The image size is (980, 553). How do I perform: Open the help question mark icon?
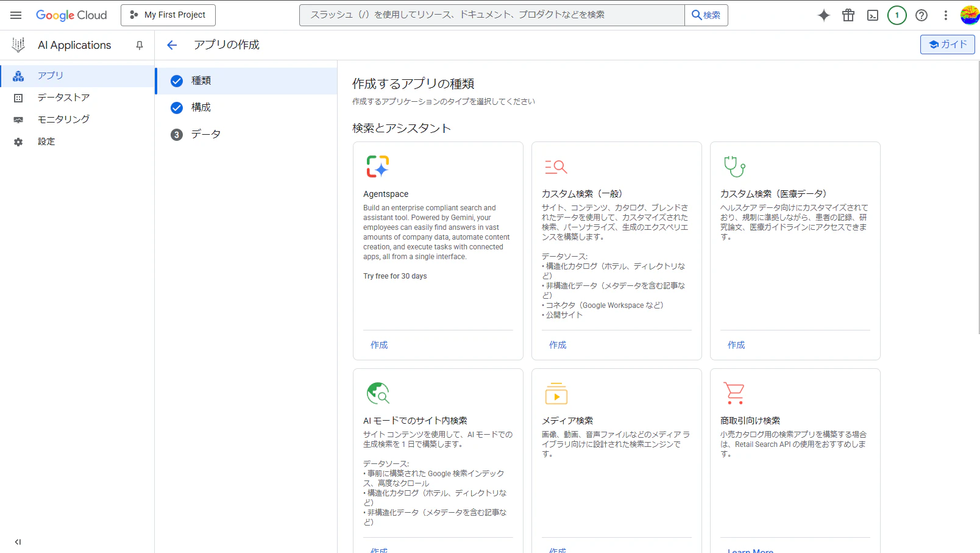pos(921,15)
